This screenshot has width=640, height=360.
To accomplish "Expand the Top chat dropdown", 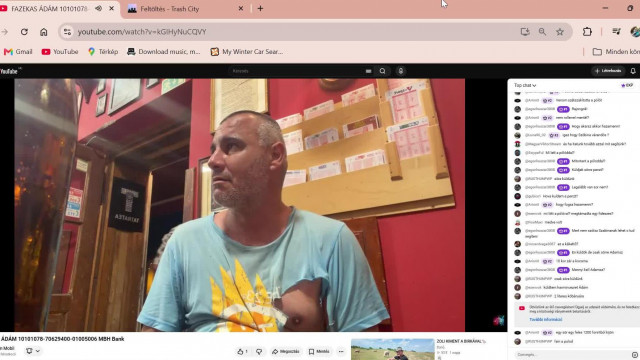I will [525, 85].
